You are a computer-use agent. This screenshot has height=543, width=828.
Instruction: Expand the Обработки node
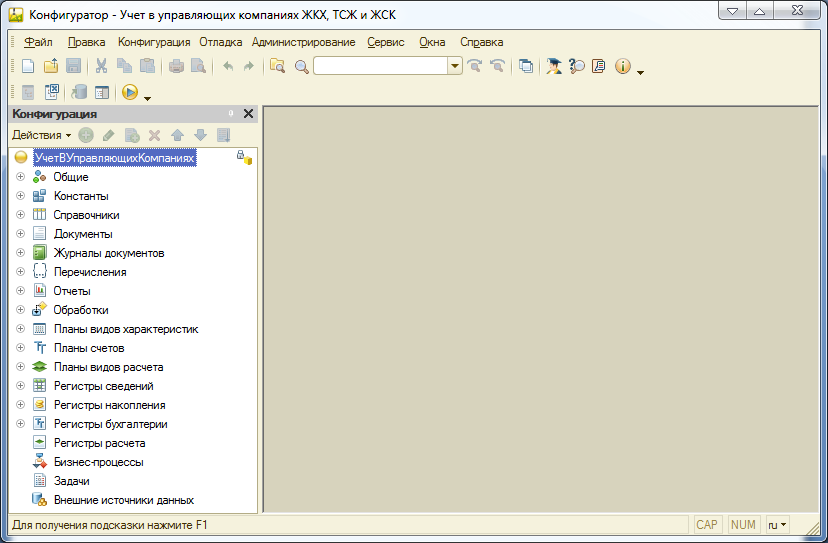point(21,310)
